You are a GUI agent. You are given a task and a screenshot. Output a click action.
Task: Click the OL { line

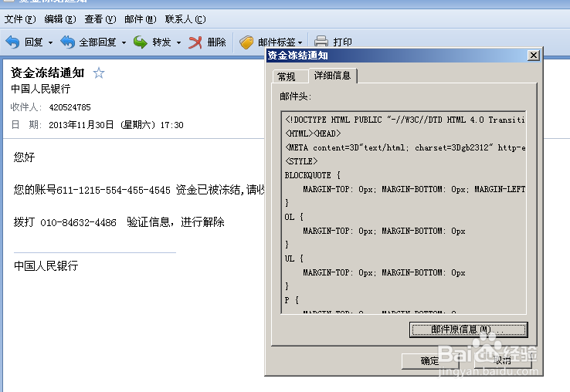pos(293,217)
